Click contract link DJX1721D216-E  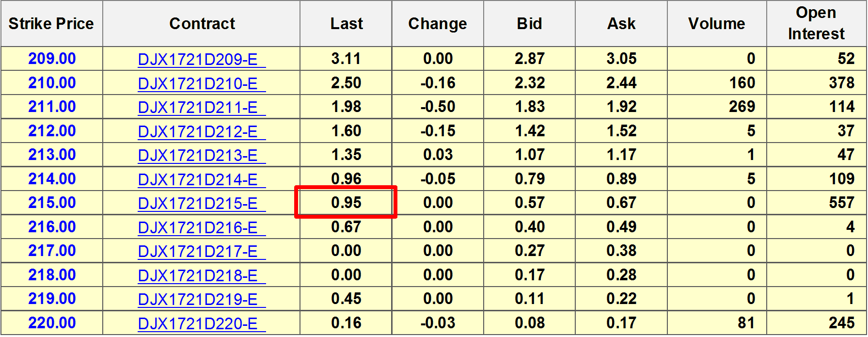198,227
